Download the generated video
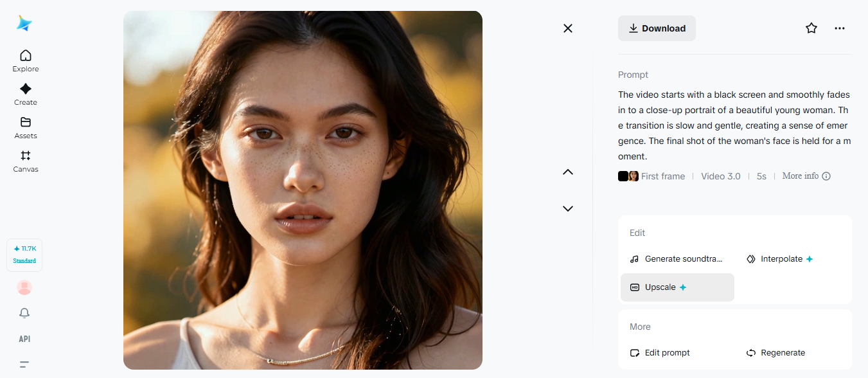Image resolution: width=868 pixels, height=378 pixels. 657,28
